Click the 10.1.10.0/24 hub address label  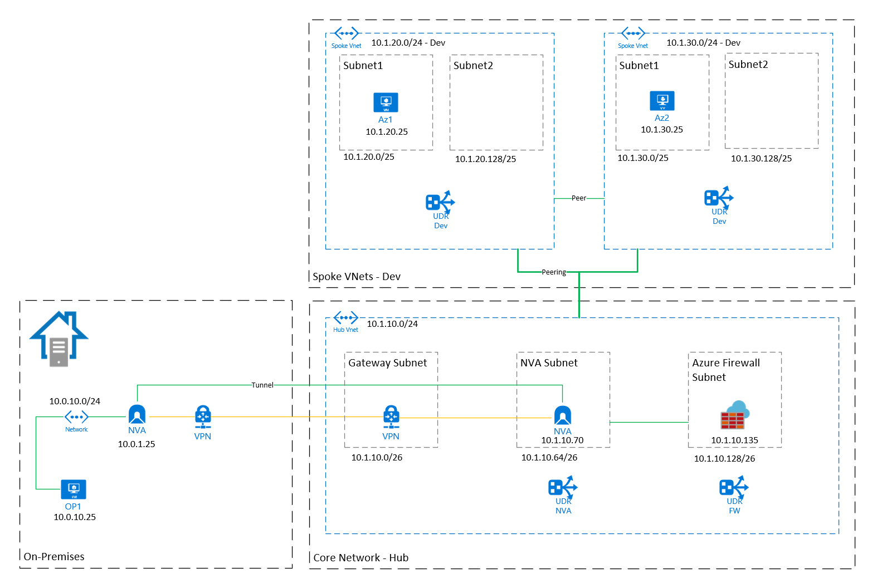pos(392,324)
